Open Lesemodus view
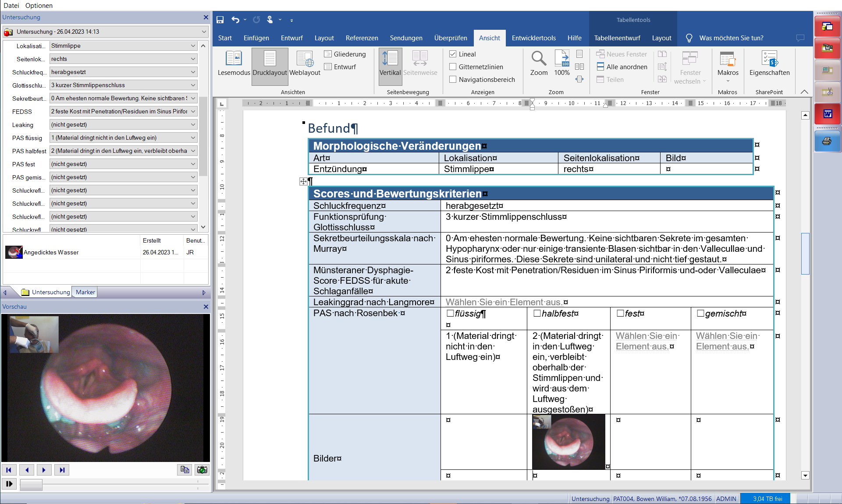Viewport: 842px width, 504px height. click(234, 63)
